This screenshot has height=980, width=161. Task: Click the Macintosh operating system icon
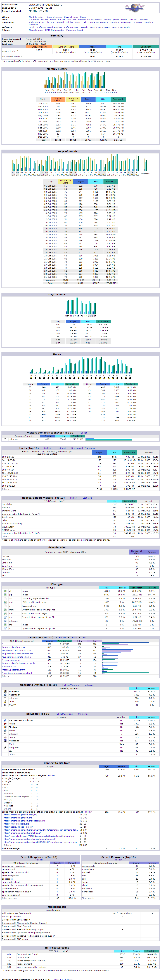click(5, 695)
